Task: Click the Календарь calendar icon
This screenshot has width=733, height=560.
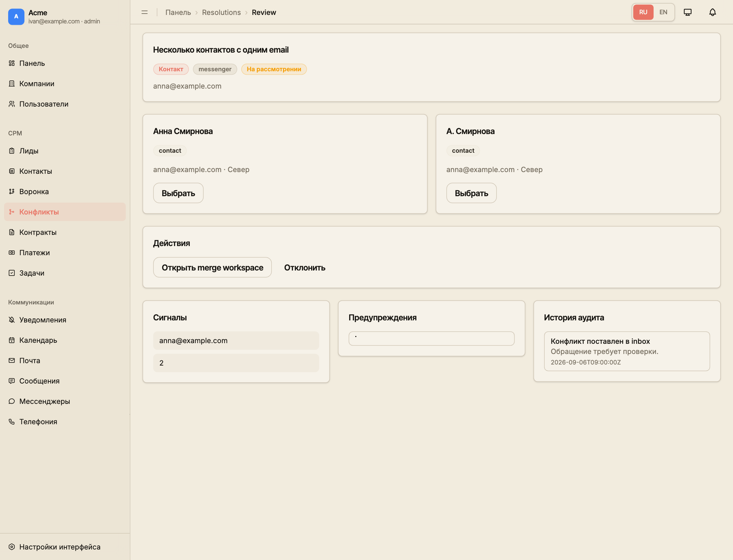Action: point(12,340)
